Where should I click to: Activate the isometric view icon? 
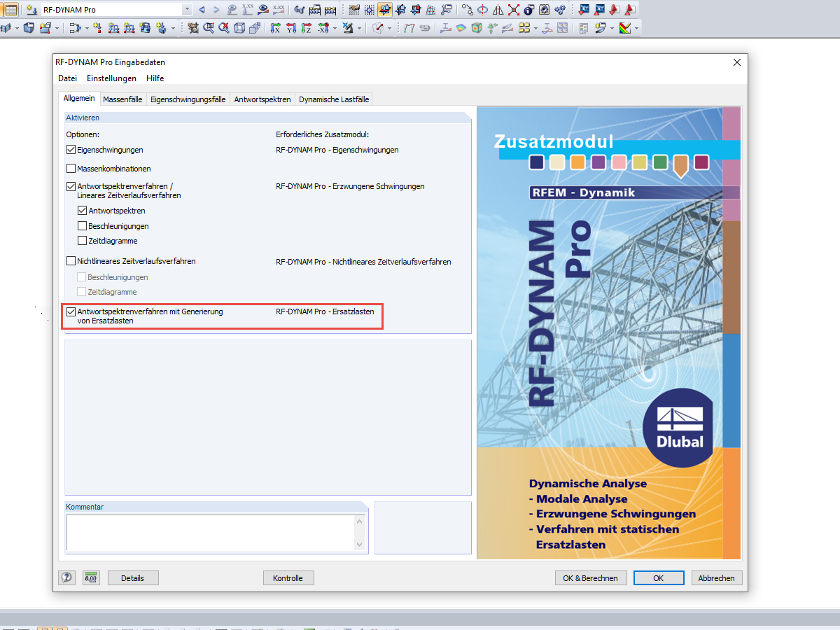(x=239, y=29)
